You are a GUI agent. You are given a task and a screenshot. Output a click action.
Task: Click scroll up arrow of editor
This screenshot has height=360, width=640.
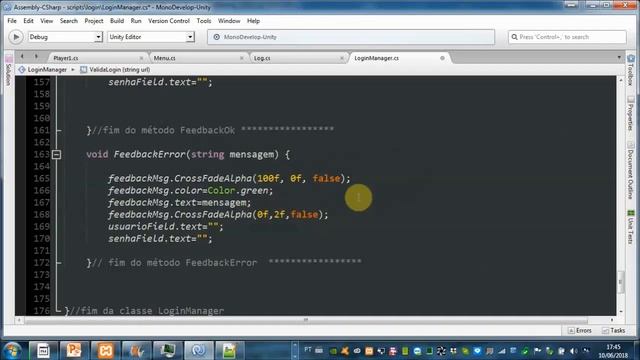(x=621, y=80)
